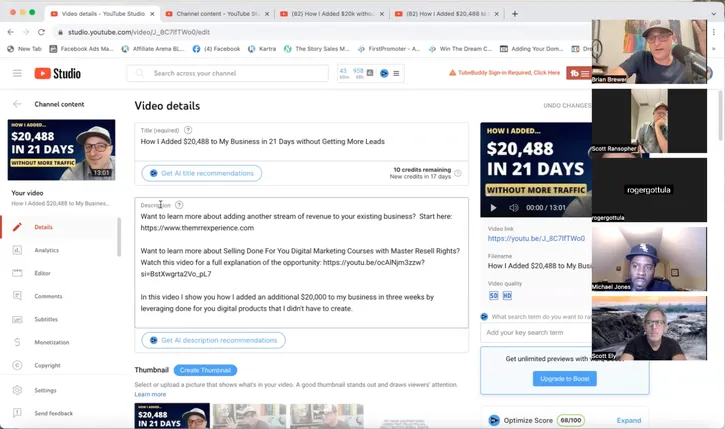Image resolution: width=725 pixels, height=429 pixels.
Task: Click the TubeBuddy menu lines icon in toolbar
Action: point(396,73)
